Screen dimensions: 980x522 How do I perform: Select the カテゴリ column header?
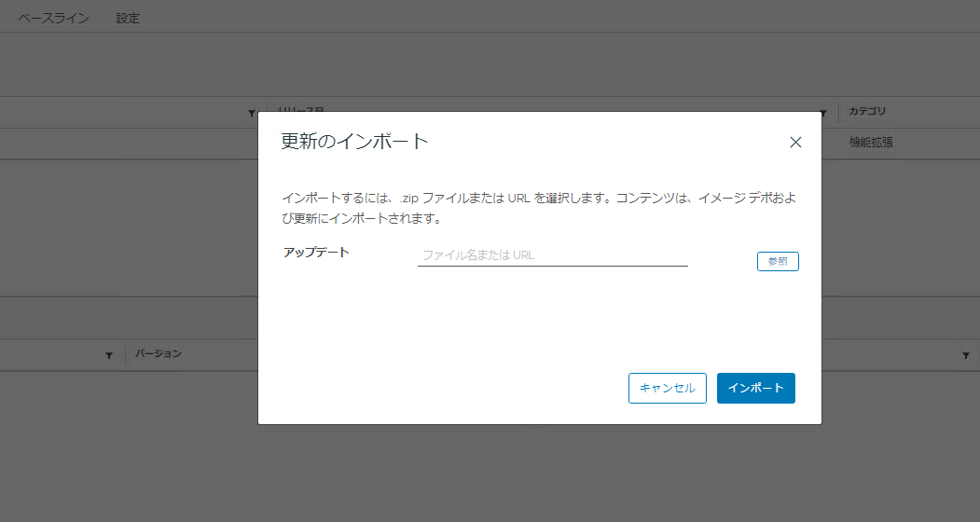pyautogui.click(x=867, y=111)
